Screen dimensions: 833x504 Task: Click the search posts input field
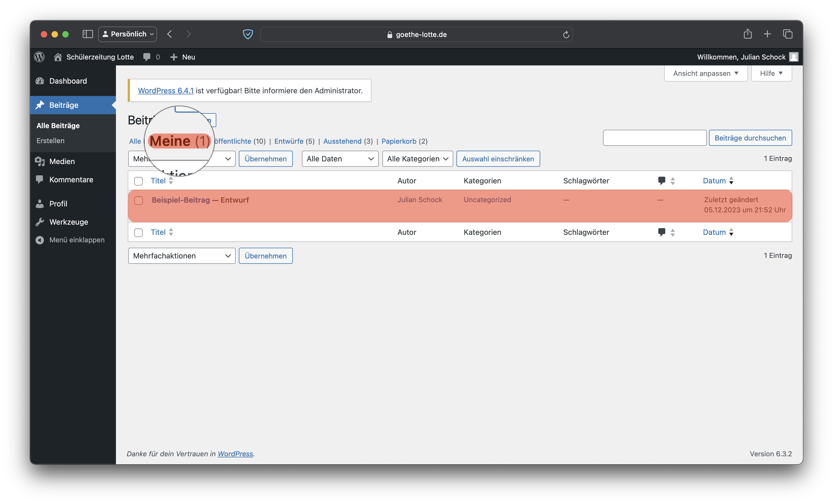654,138
